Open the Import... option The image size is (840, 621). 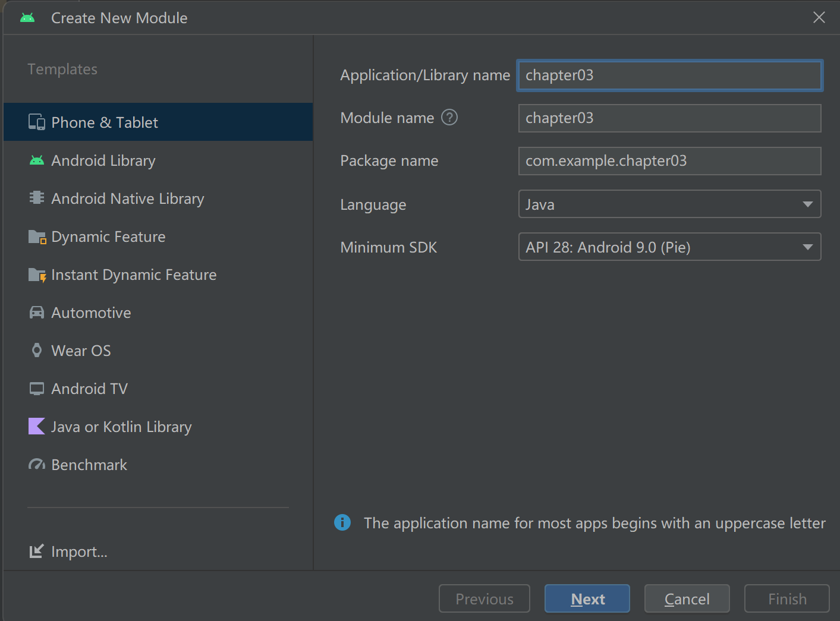click(x=79, y=551)
